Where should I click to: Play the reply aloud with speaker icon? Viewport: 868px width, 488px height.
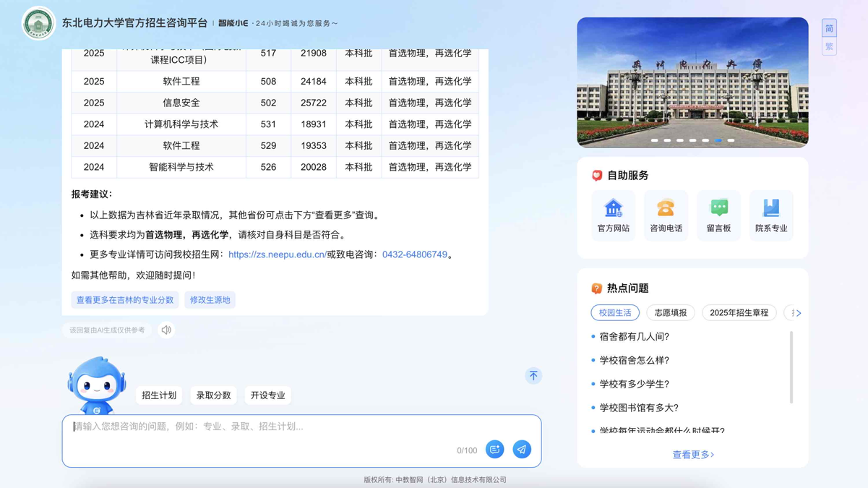pyautogui.click(x=166, y=330)
